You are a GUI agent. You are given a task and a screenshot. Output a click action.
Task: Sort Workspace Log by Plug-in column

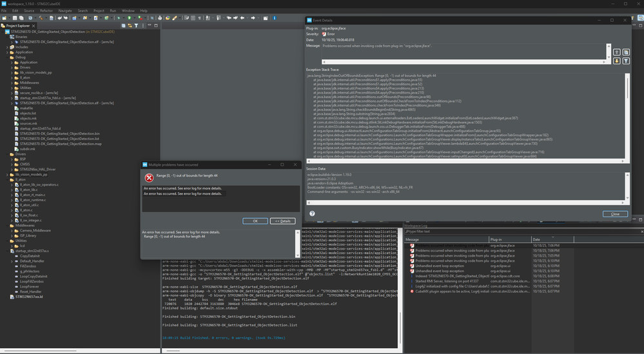(510, 239)
